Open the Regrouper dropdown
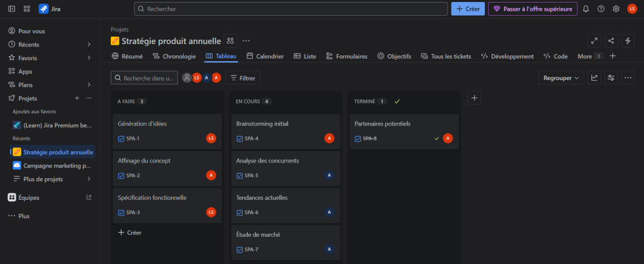 pyautogui.click(x=560, y=77)
